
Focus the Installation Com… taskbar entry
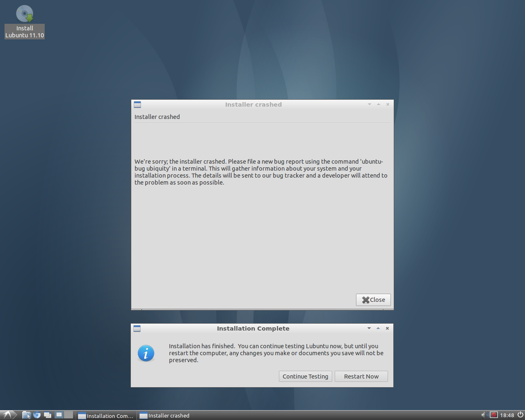pos(106,415)
